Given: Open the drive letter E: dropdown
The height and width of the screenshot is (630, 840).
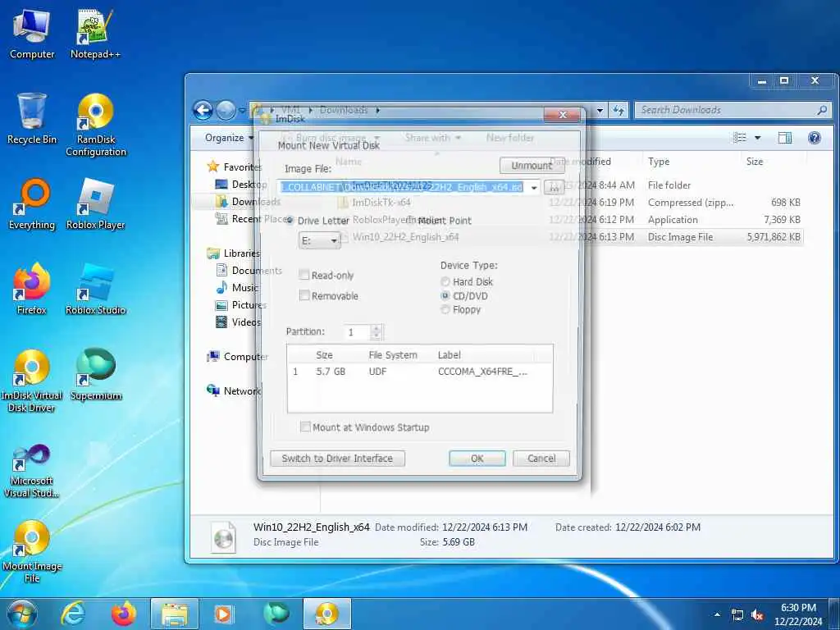Looking at the screenshot, I should 319,240.
